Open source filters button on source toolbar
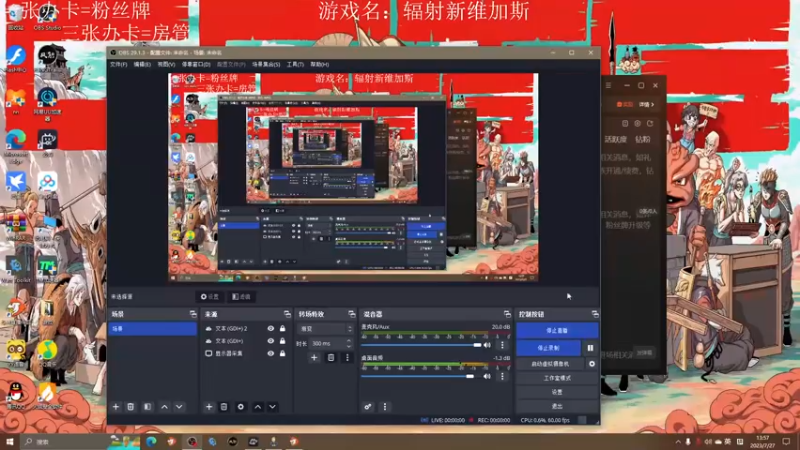The width and height of the screenshot is (800, 450). [x=241, y=296]
